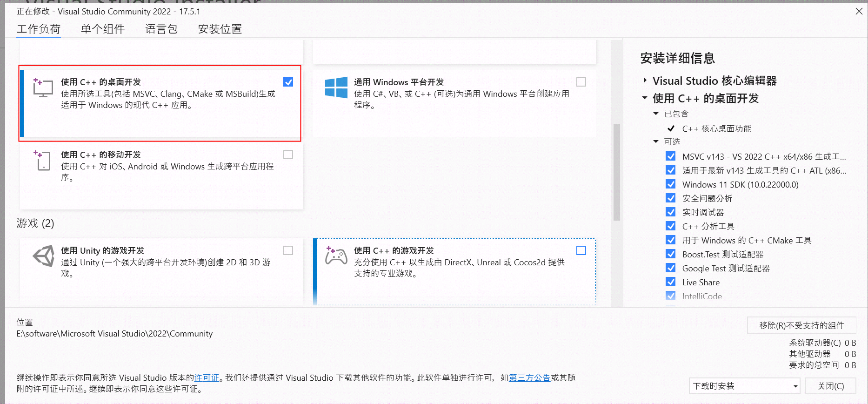The height and width of the screenshot is (404, 868).
Task: Switch to 工作负荷 tab
Action: tap(39, 29)
